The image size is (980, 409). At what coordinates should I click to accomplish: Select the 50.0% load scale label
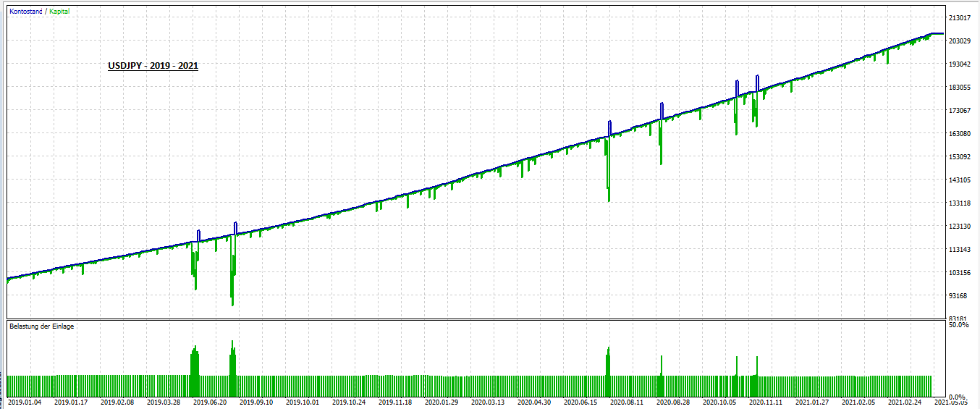point(958,325)
